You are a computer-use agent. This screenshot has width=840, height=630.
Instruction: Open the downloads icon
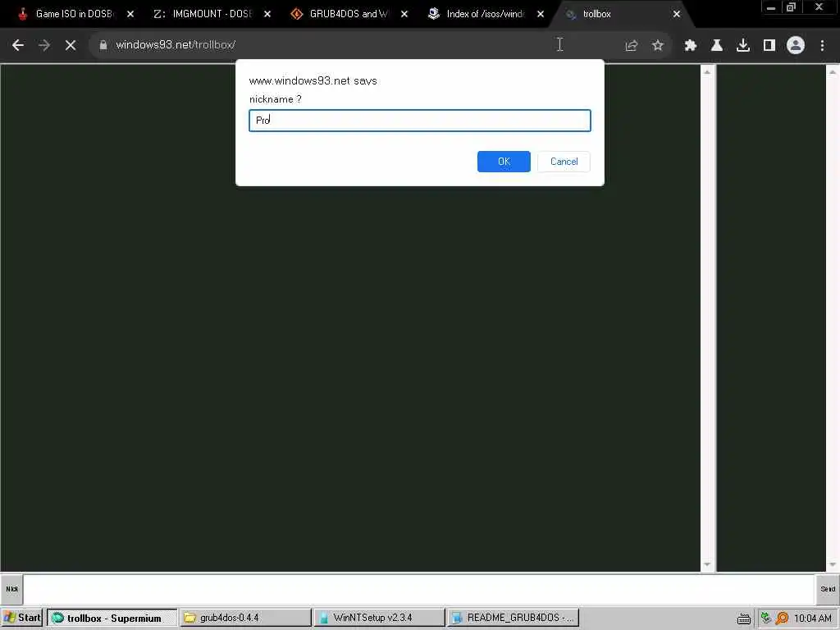coord(743,46)
